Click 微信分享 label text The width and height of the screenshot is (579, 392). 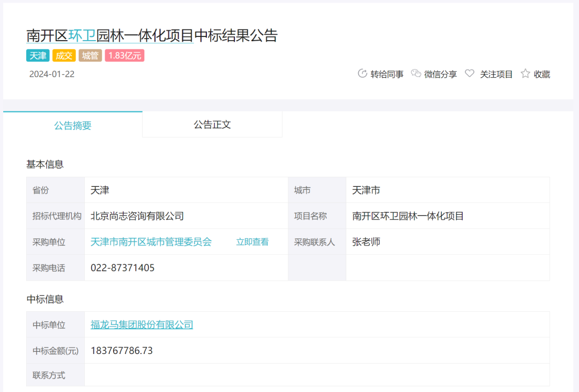(441, 74)
